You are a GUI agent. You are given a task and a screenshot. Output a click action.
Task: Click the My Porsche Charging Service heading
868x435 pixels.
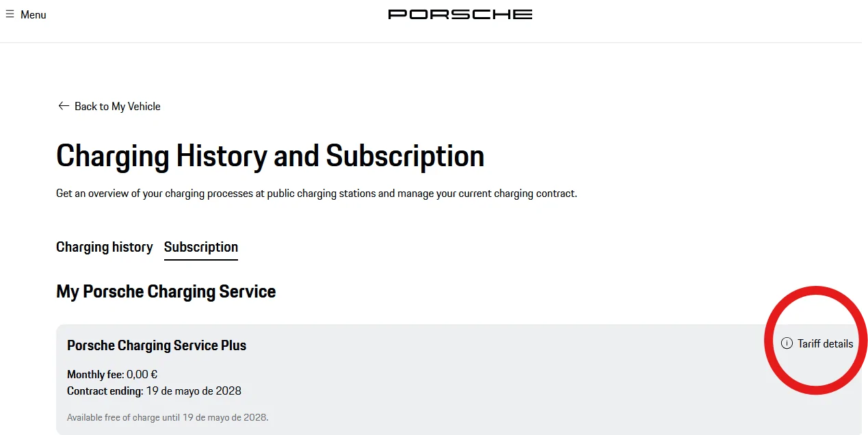(166, 291)
